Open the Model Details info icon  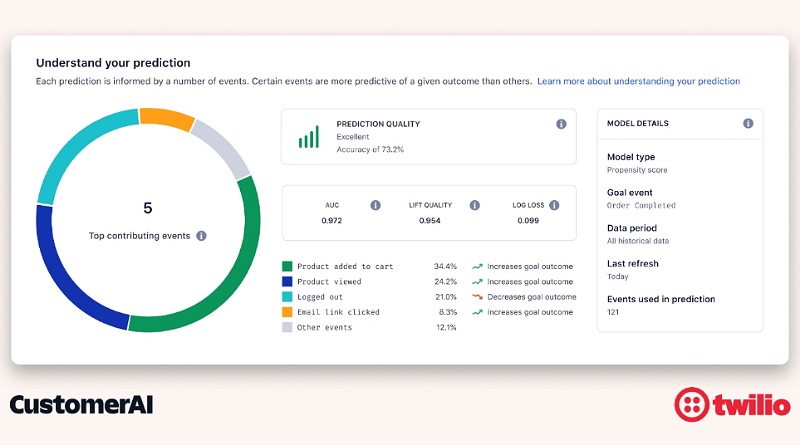(x=748, y=123)
